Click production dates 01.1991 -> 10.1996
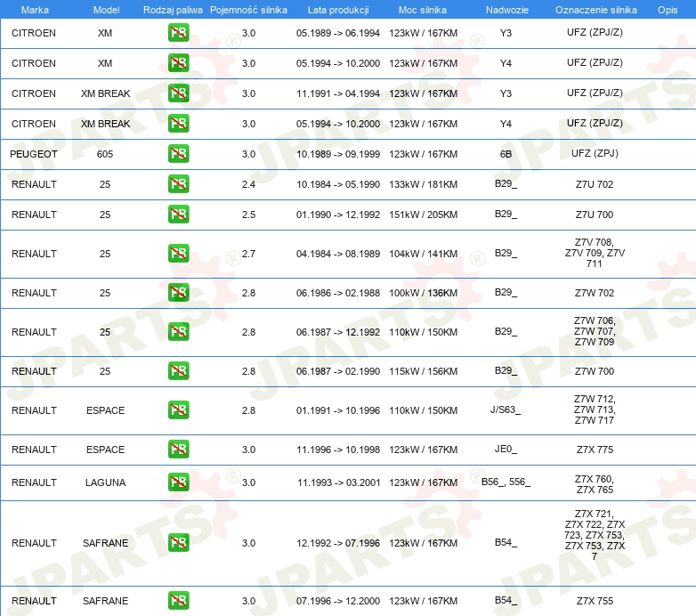Viewport: 696px width, 616px height. click(x=338, y=410)
